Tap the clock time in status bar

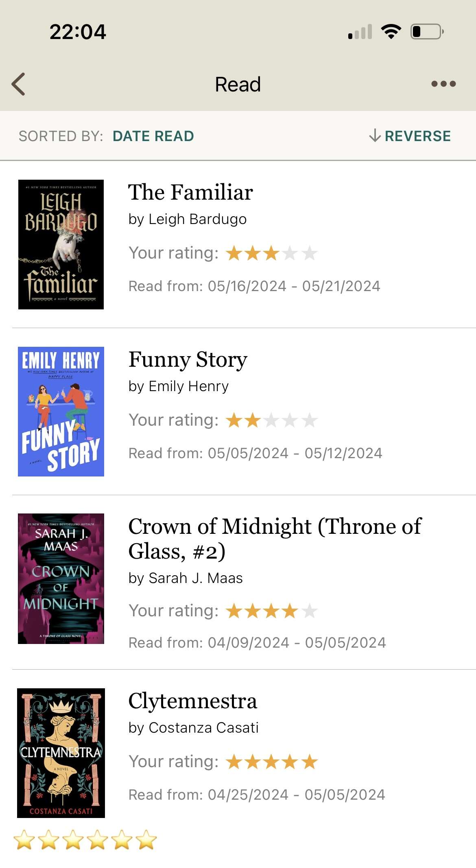tap(78, 32)
